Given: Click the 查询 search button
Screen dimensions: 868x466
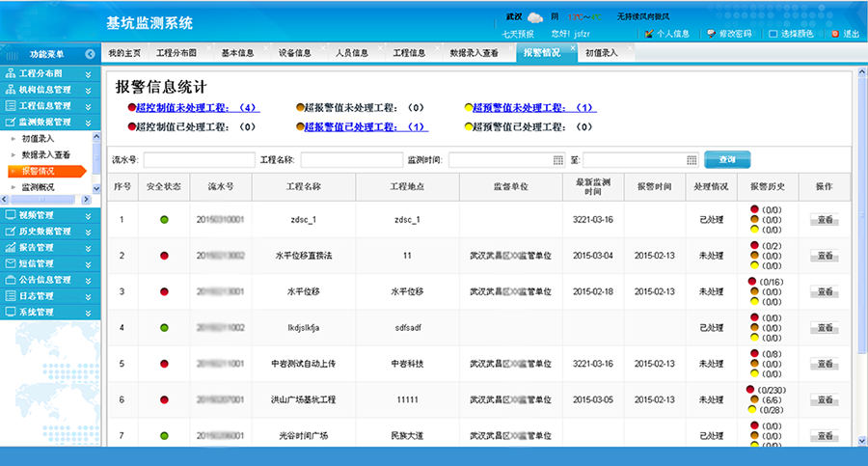Looking at the screenshot, I should coord(726,159).
